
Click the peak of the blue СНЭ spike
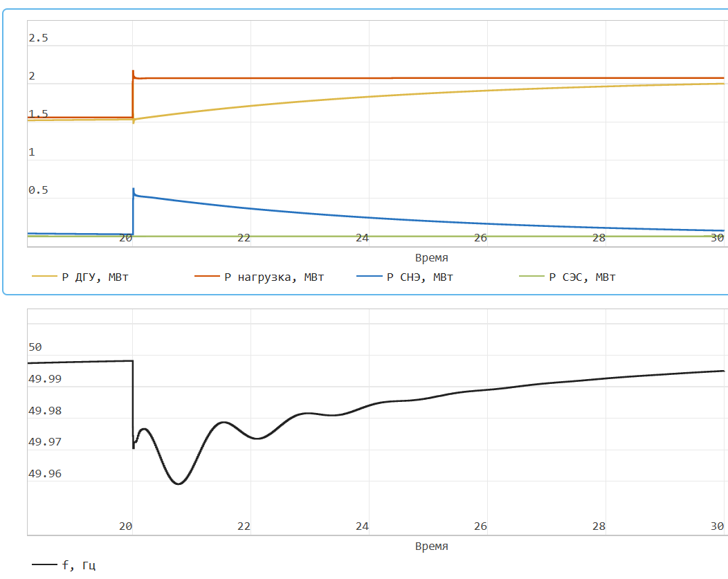pos(133,189)
